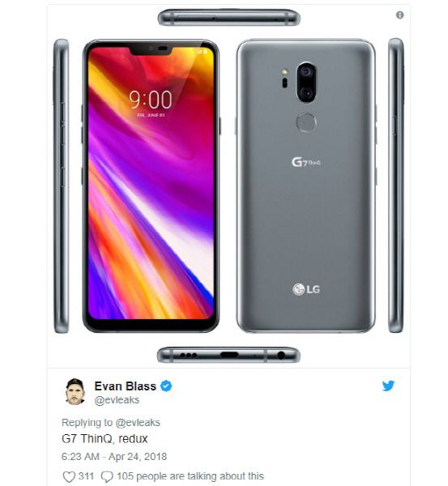448x486 pixels.
Task: Click the reply speech bubble icon
Action: [x=107, y=477]
